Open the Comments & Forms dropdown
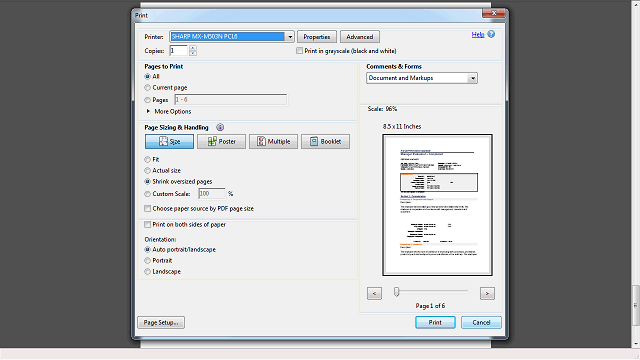The height and width of the screenshot is (360, 640). [422, 78]
